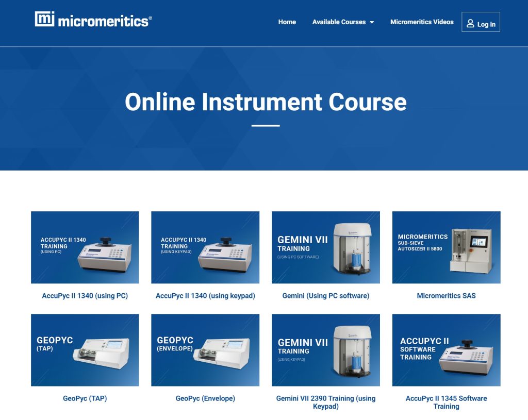528x420 pixels.
Task: Select the GeoPyc TAP course image
Action: tap(85, 350)
